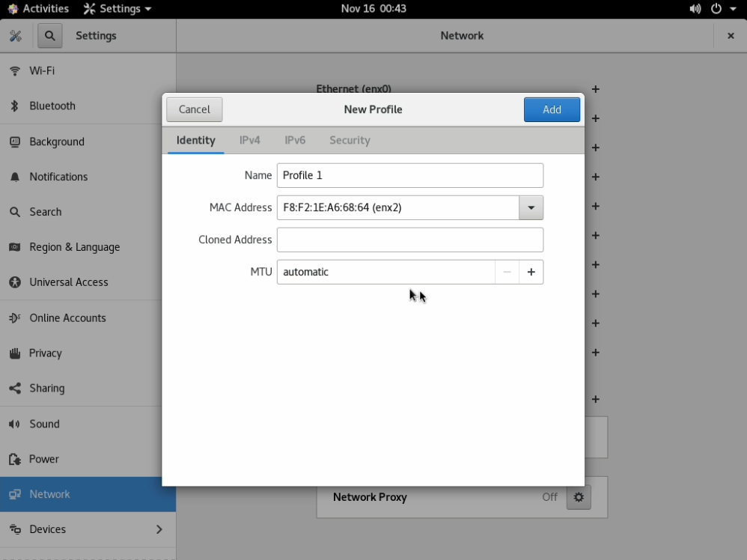Select the Bluetooth icon in sidebar
This screenshot has height=560, width=747.
(15, 106)
